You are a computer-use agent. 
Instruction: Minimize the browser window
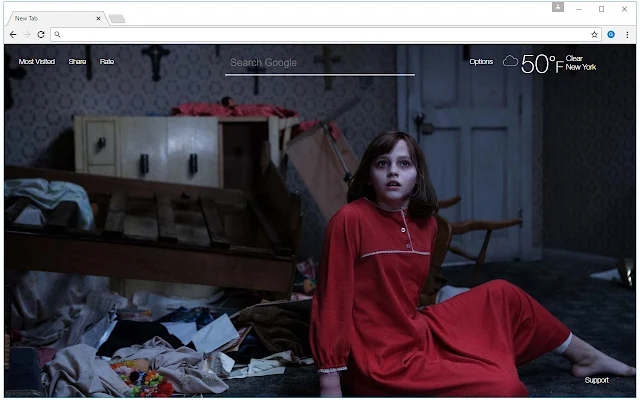[579, 9]
